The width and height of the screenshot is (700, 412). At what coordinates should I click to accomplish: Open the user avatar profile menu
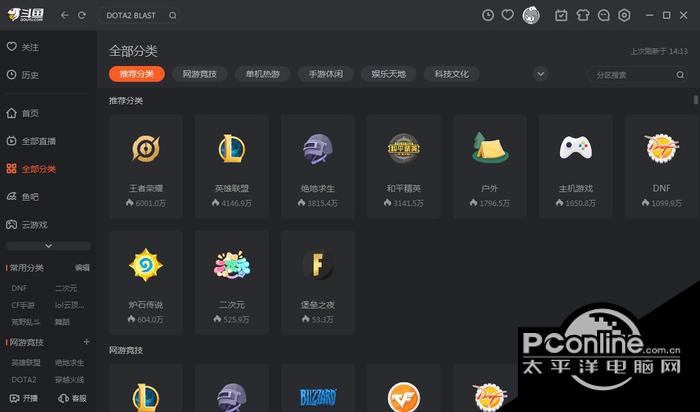coord(531,15)
